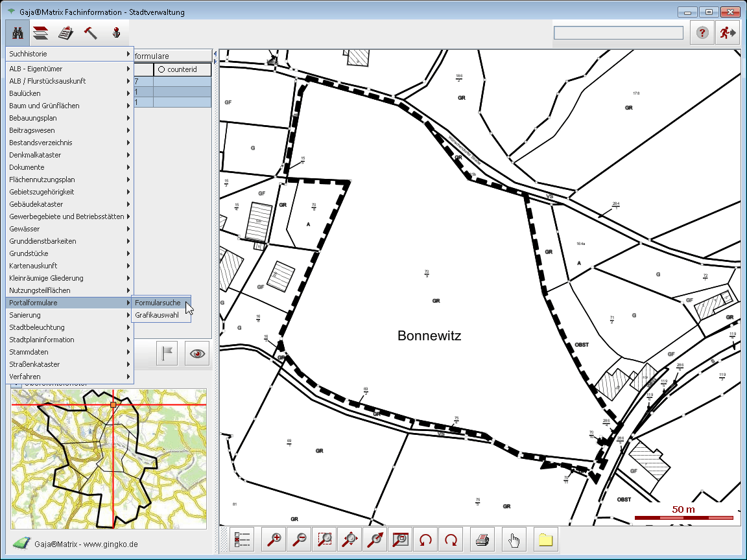This screenshot has width=747, height=560.
Task: Toggle the red eye visibility button
Action: click(197, 353)
